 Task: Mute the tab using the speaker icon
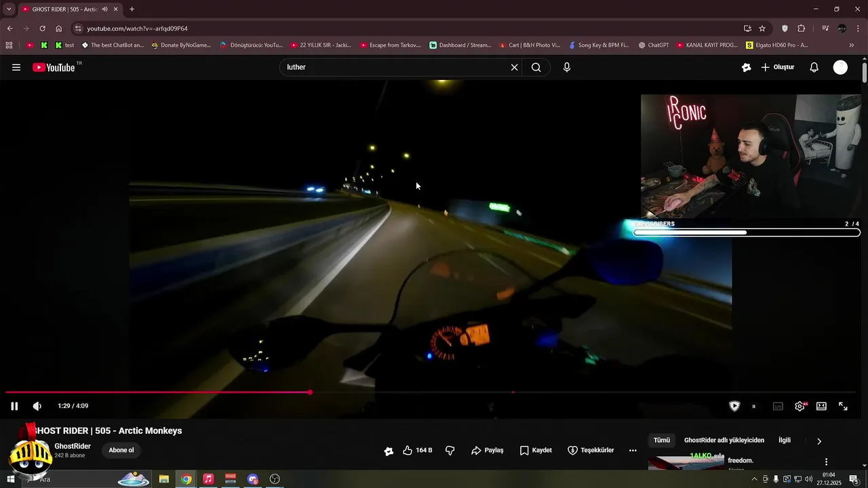click(105, 9)
